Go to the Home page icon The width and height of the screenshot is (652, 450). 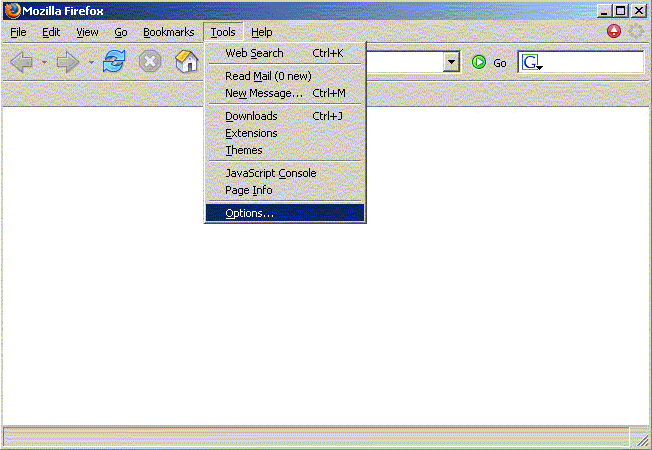pos(186,62)
